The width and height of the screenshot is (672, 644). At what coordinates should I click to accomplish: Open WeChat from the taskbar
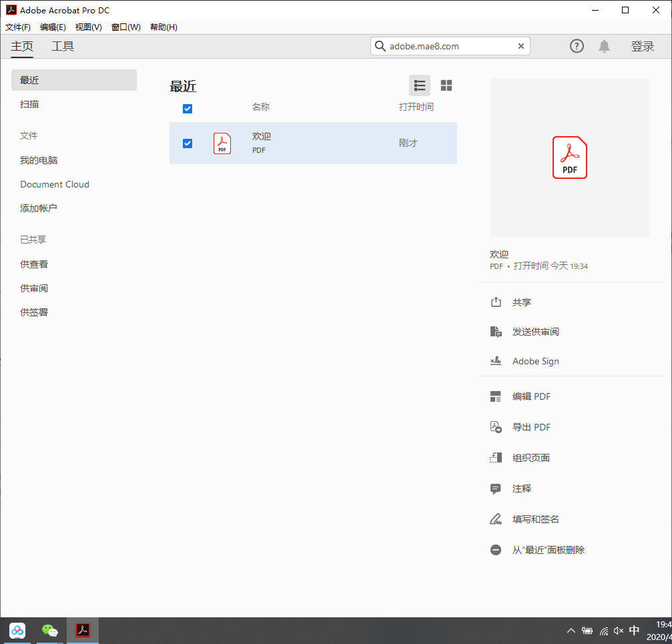click(49, 630)
